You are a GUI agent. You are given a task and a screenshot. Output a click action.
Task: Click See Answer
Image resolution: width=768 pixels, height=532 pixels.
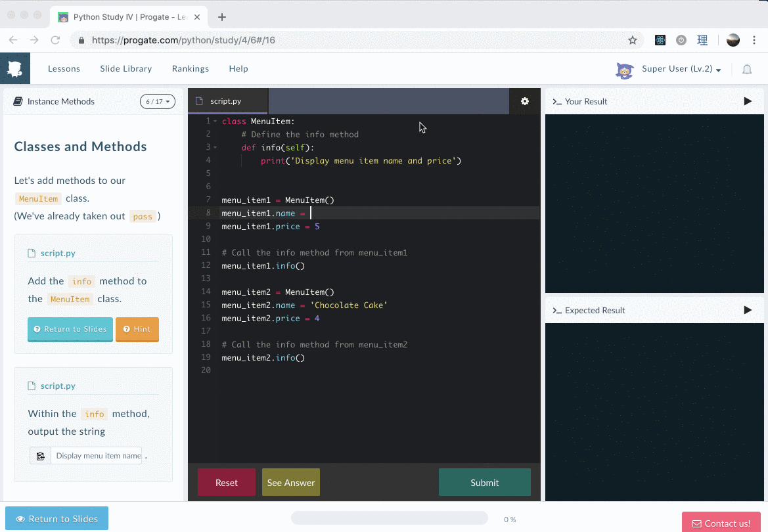coord(291,483)
